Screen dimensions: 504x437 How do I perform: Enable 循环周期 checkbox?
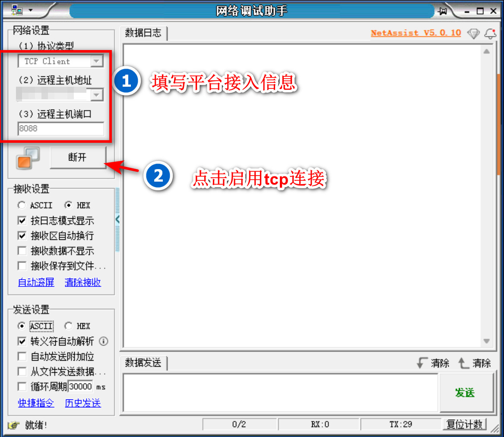tap(22, 386)
